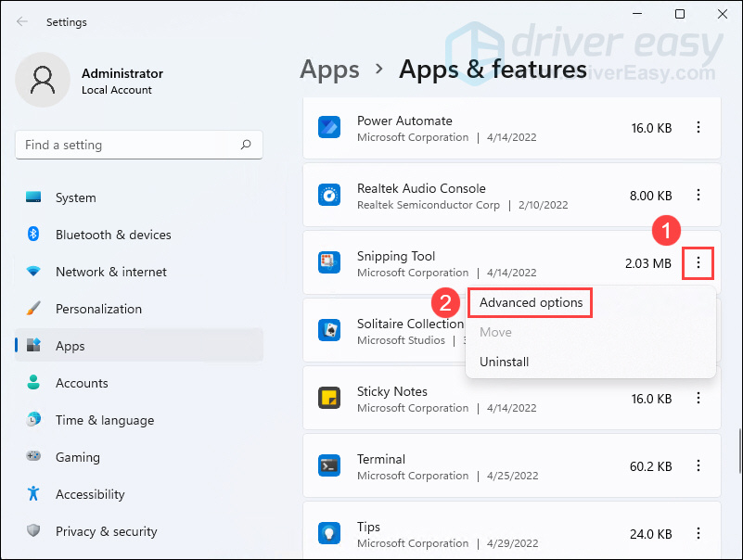Viewport: 743px width, 560px height.
Task: Click the Bluetooth icon in sidebar
Action: tap(33, 234)
